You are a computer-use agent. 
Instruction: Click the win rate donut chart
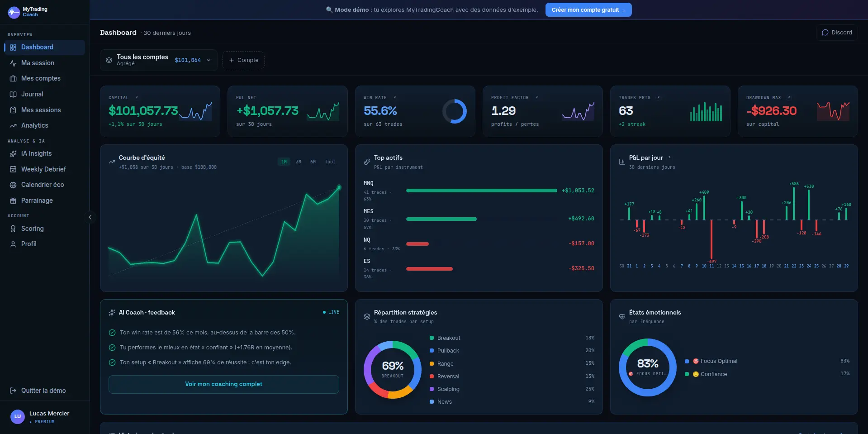click(x=455, y=111)
